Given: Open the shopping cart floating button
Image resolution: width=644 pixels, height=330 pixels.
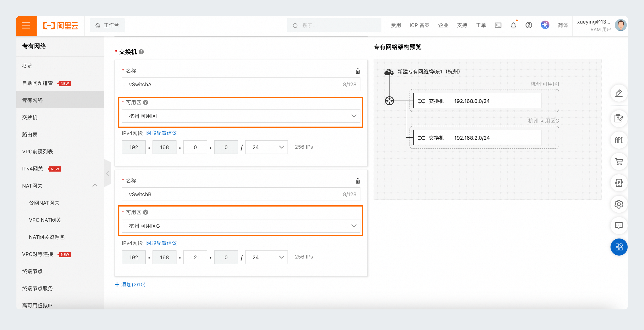Looking at the screenshot, I should point(619,161).
